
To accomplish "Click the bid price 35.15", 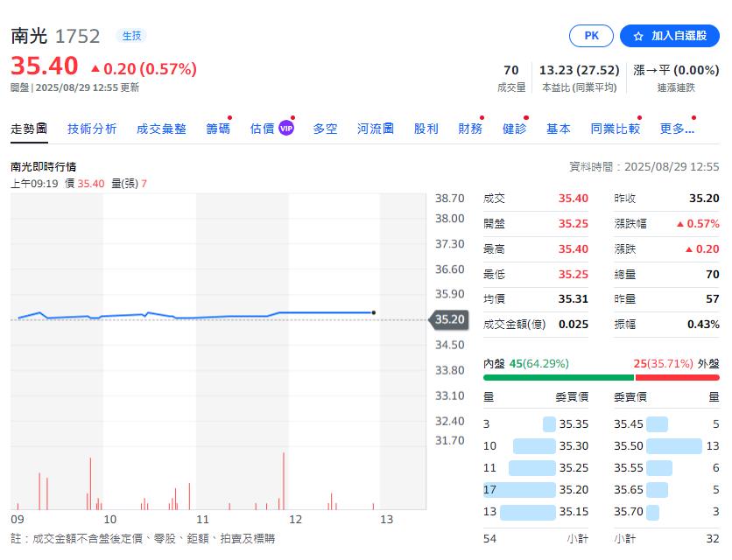I will pyautogui.click(x=574, y=512).
